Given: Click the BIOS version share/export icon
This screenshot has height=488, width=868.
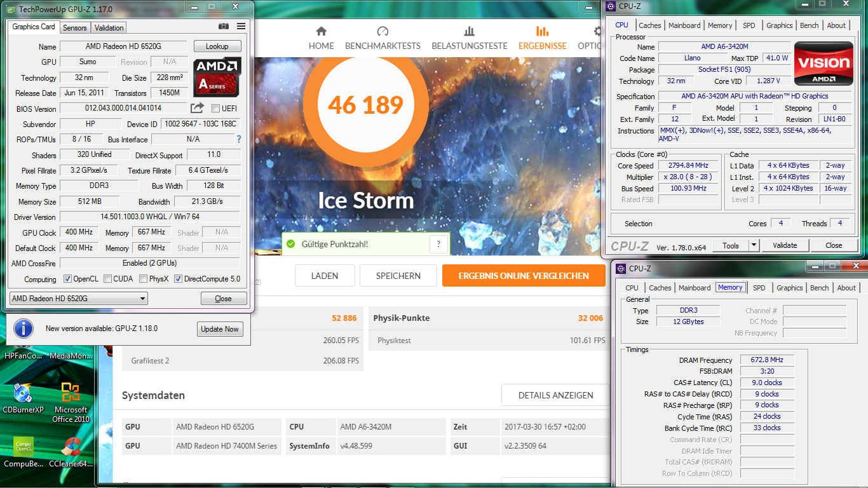Looking at the screenshot, I should [198, 108].
